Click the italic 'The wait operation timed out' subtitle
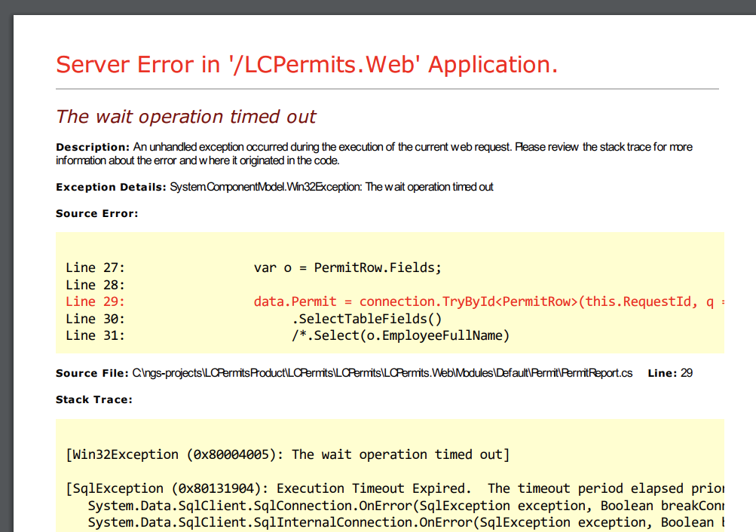The image size is (756, 532). point(185,117)
